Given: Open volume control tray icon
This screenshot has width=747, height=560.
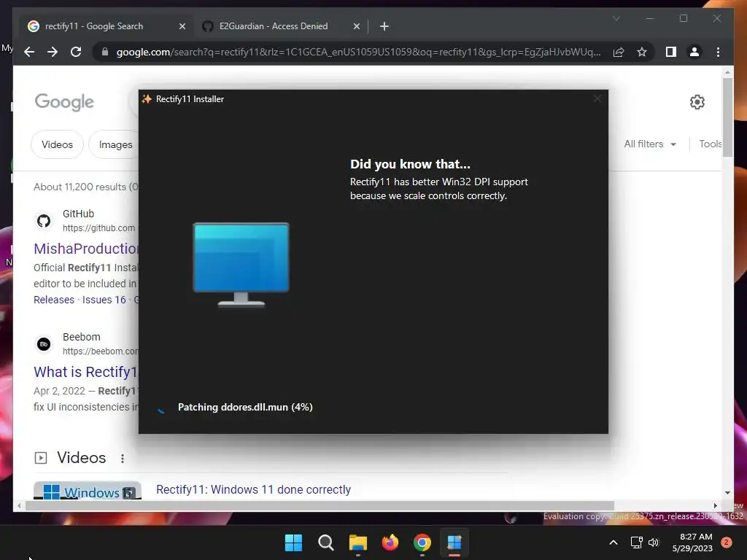Looking at the screenshot, I should coord(654,542).
